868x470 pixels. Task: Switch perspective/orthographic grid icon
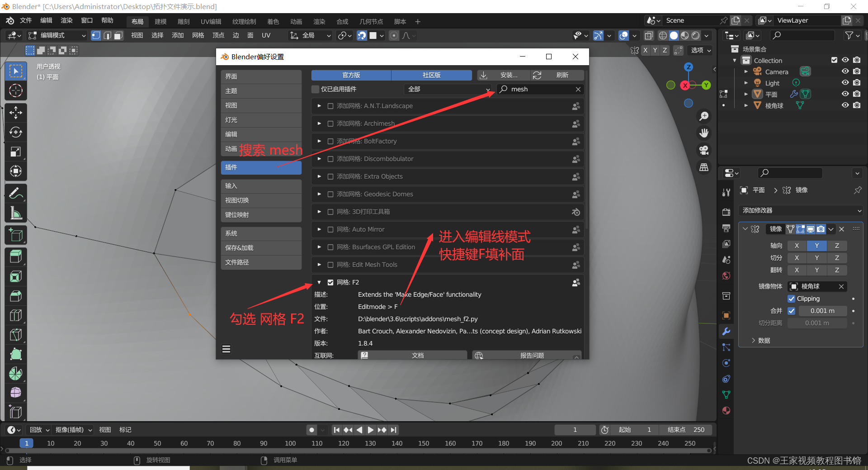(704, 167)
